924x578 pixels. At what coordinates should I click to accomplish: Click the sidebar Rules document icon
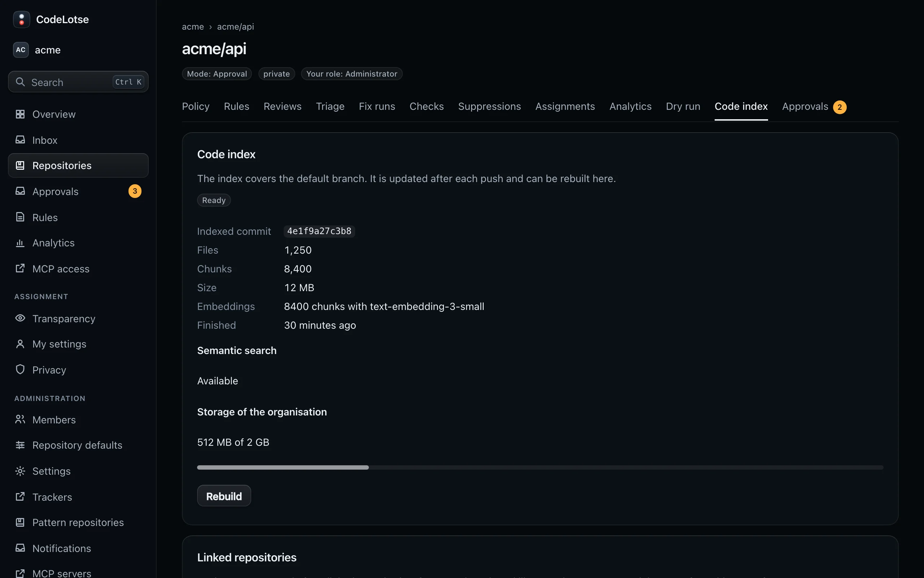point(20,217)
